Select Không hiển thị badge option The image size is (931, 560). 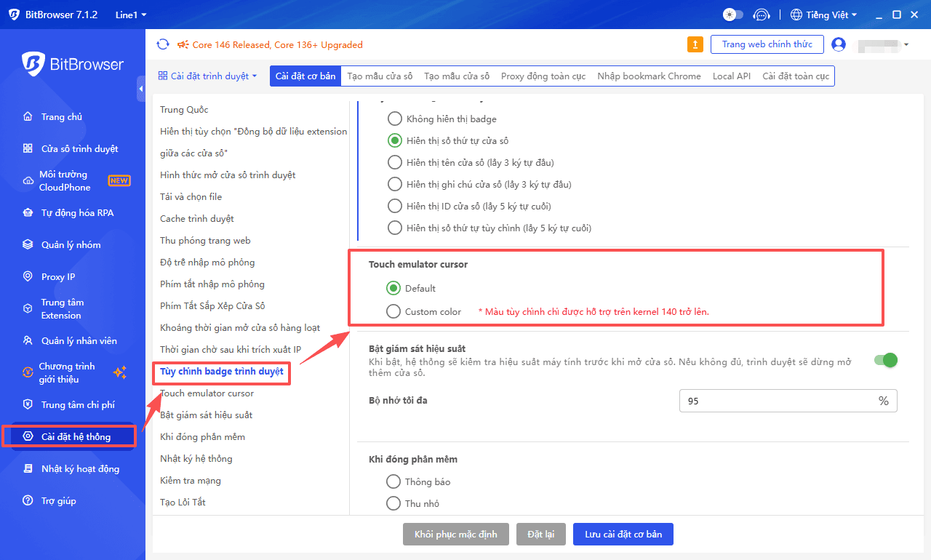click(x=394, y=119)
